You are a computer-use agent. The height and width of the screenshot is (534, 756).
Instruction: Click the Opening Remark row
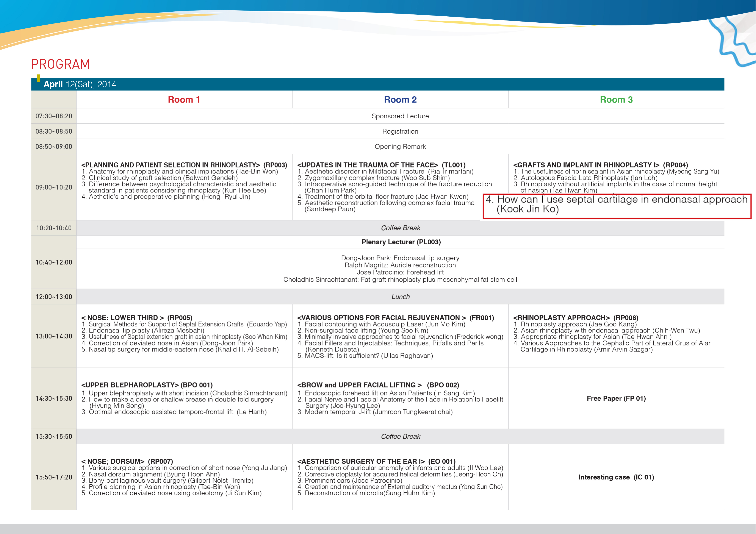(x=400, y=147)
